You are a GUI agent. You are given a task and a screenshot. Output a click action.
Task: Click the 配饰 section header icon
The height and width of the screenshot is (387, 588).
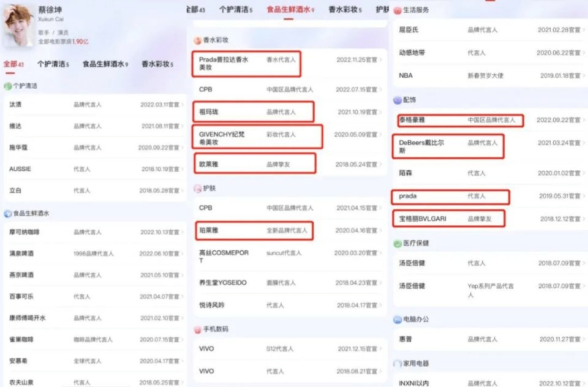pyautogui.click(x=398, y=100)
